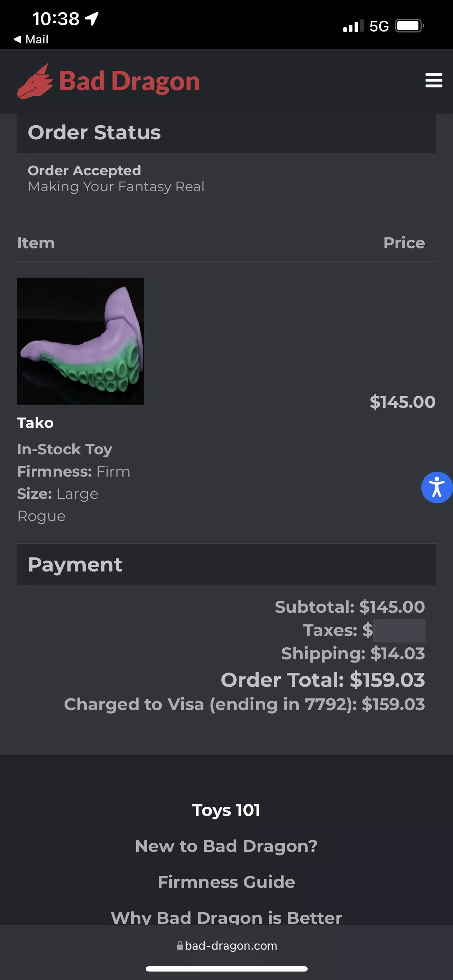Open Why Bad Dragon is Better
Viewport: 453px width, 980px height.
coord(226,917)
